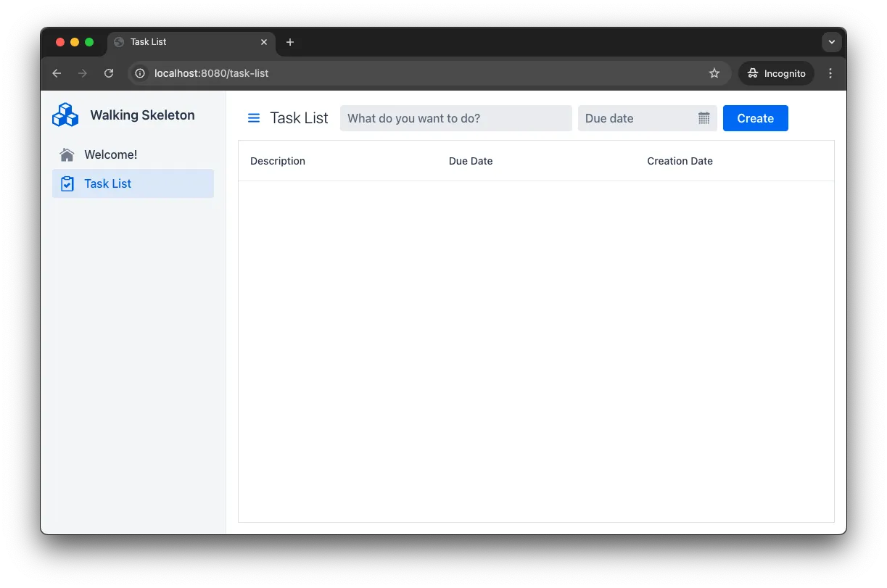Bookmark the page with the star icon
Screen dimensions: 887x588
pos(714,73)
